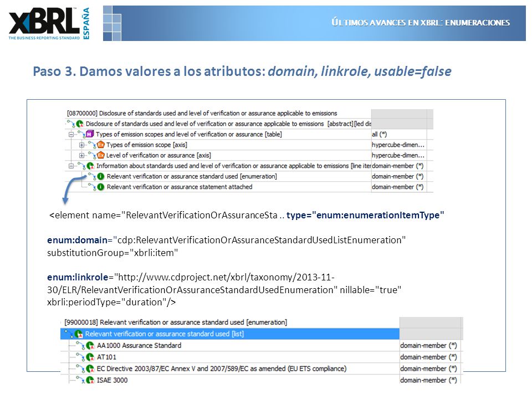Click the header 'Últimos avances en XBRL: Enumeraciones'

click(421, 23)
